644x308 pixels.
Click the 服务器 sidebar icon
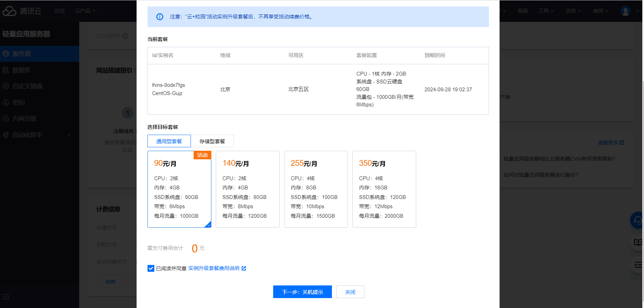(x=6, y=54)
